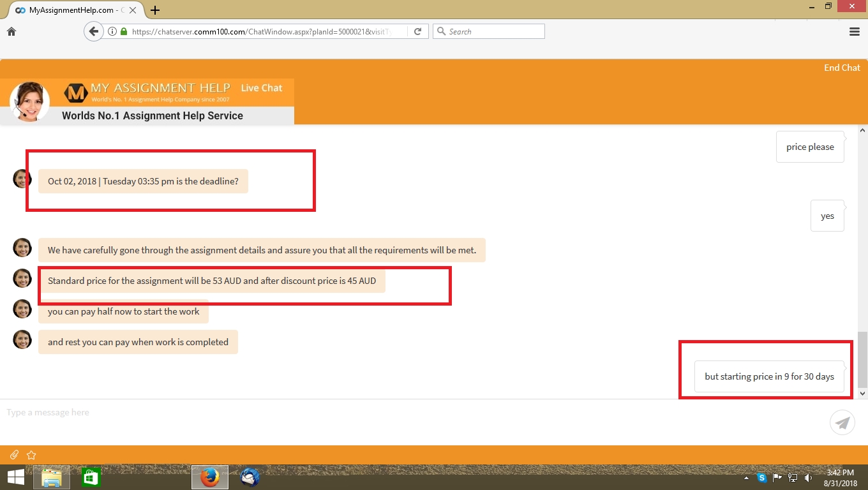Open Windows Store from taskbar
868x490 pixels.
[91, 477]
